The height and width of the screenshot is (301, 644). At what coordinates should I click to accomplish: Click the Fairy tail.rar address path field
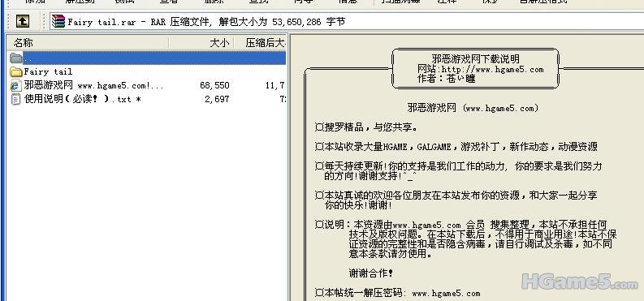[347, 21]
